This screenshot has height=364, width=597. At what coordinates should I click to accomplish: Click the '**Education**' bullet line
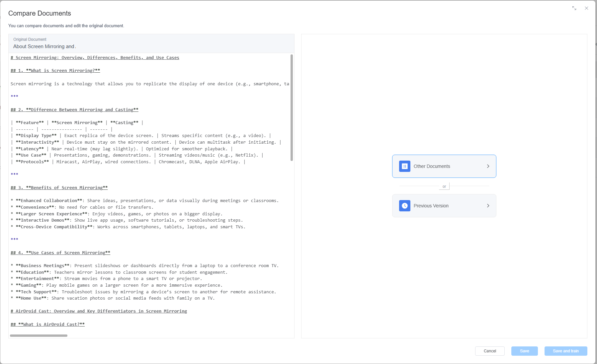119,272
